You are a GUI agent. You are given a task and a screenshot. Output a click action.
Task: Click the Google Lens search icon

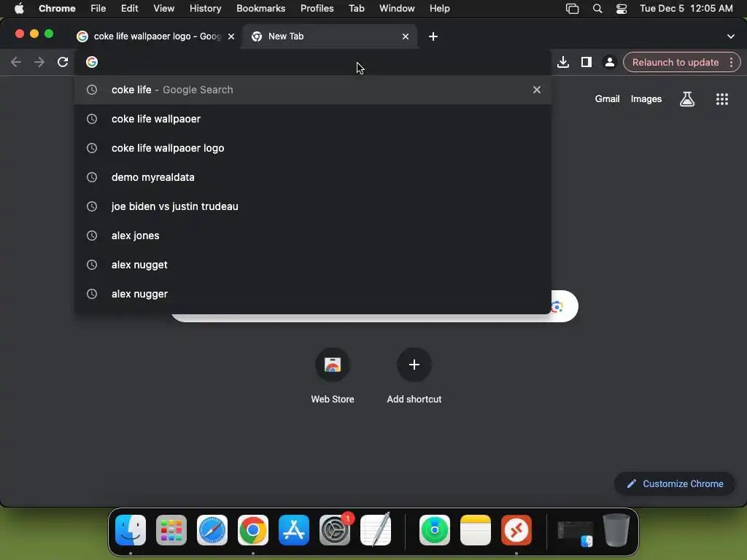pyautogui.click(x=557, y=306)
